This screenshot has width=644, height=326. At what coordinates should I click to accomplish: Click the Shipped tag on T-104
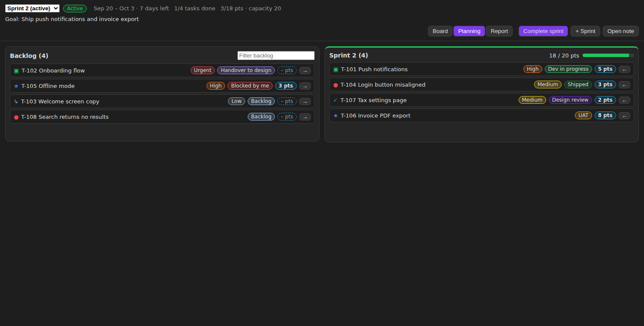pyautogui.click(x=578, y=85)
